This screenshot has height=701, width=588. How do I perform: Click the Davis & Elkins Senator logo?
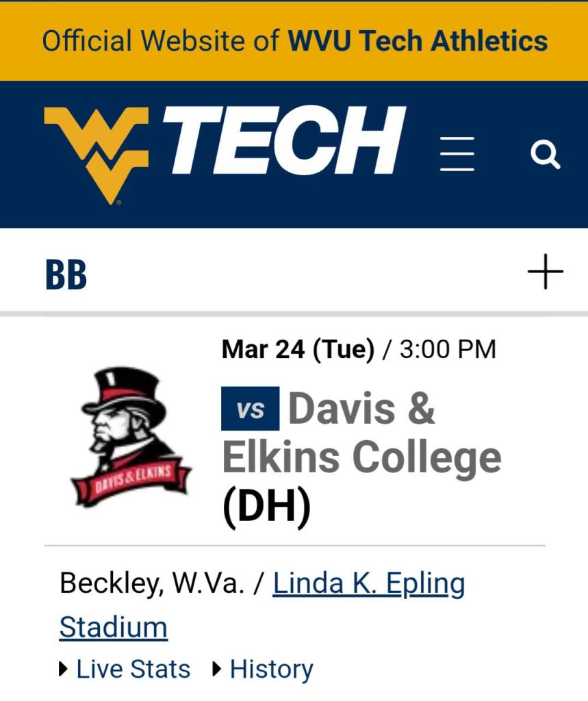click(130, 437)
